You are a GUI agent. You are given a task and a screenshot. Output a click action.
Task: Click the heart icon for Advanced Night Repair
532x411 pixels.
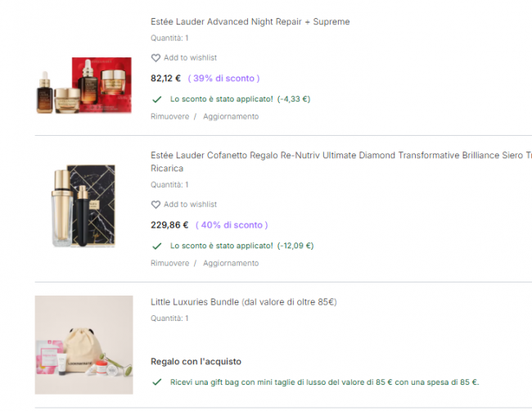[x=156, y=58]
